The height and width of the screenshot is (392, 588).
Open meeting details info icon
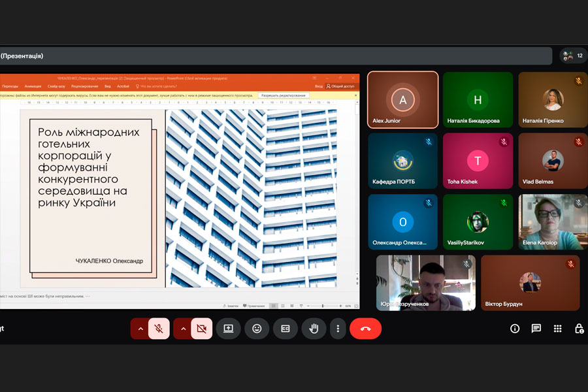[515, 329]
